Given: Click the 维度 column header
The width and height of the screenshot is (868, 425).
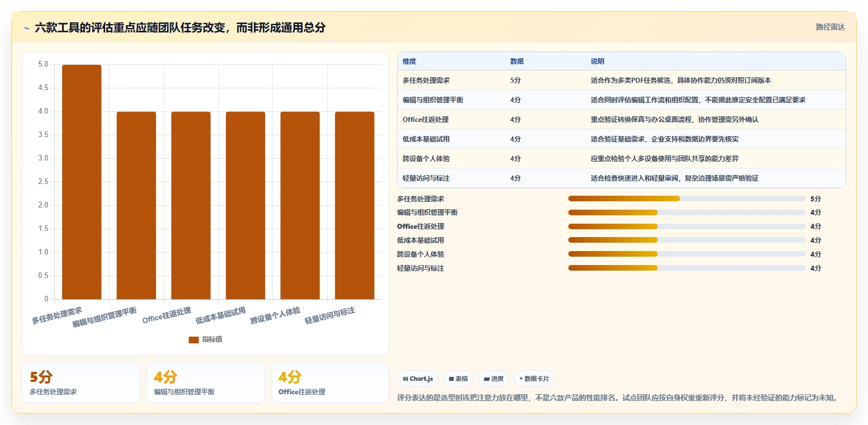Looking at the screenshot, I should pos(409,62).
